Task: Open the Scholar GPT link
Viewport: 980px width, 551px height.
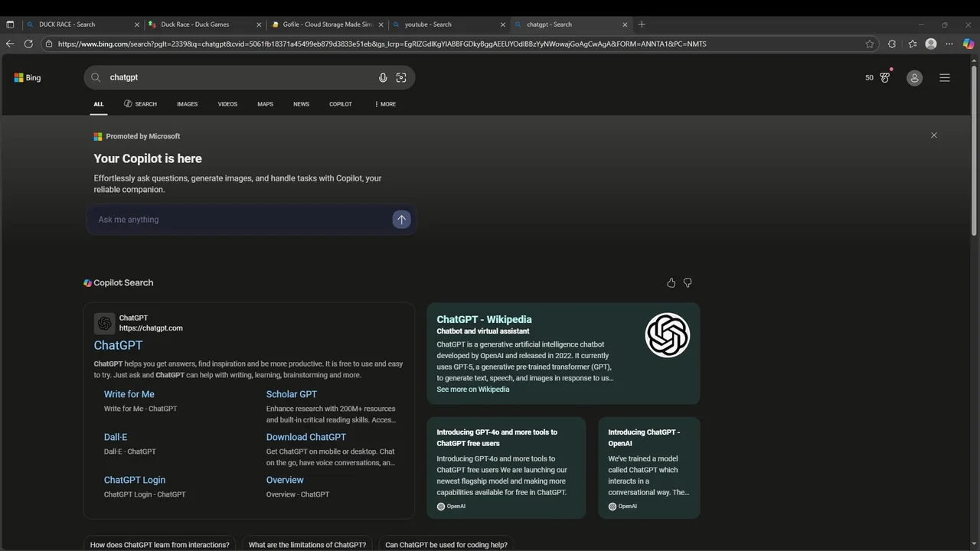Action: 292,394
